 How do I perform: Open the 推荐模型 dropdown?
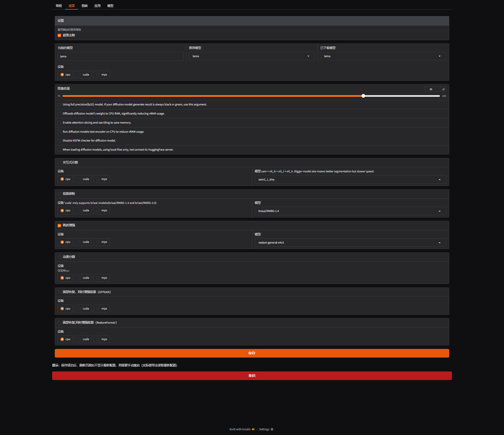tap(252, 56)
